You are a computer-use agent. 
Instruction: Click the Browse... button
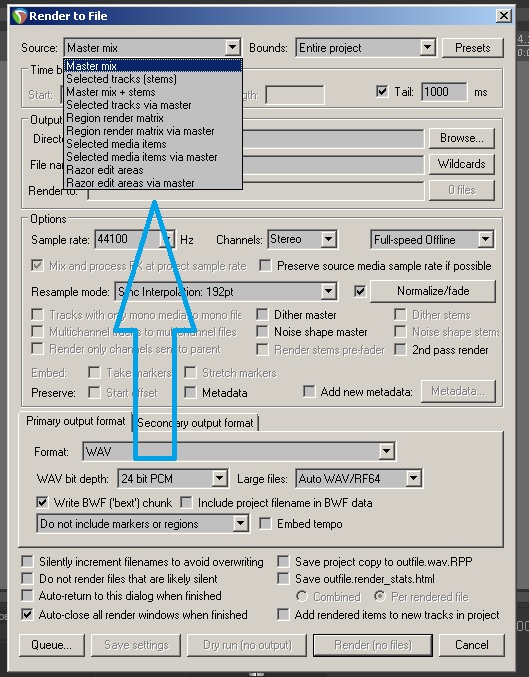(x=462, y=138)
